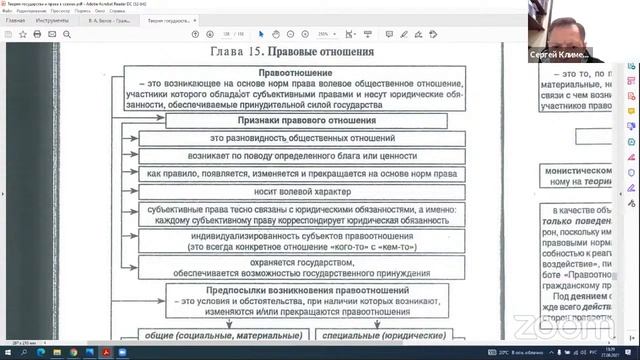Open the Окно menu

[x=100, y=11]
